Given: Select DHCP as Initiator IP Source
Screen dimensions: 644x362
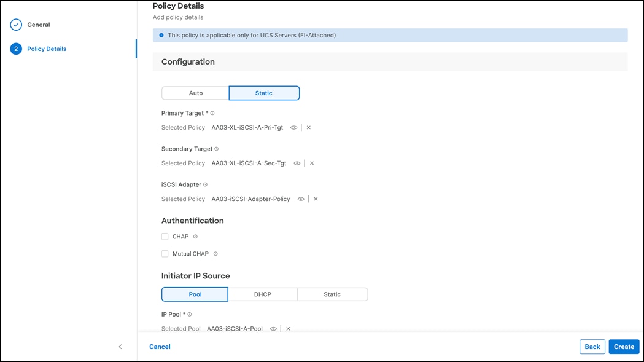Looking at the screenshot, I should tap(262, 294).
